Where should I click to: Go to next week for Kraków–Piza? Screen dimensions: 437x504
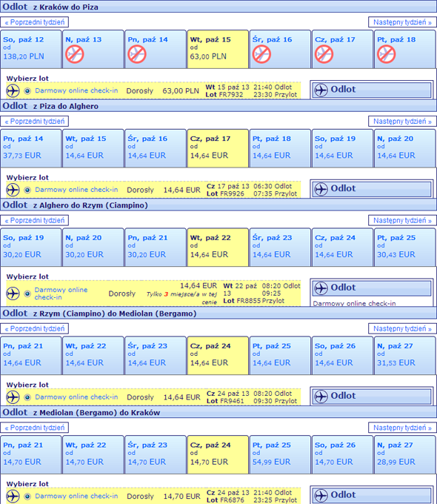[x=402, y=22]
